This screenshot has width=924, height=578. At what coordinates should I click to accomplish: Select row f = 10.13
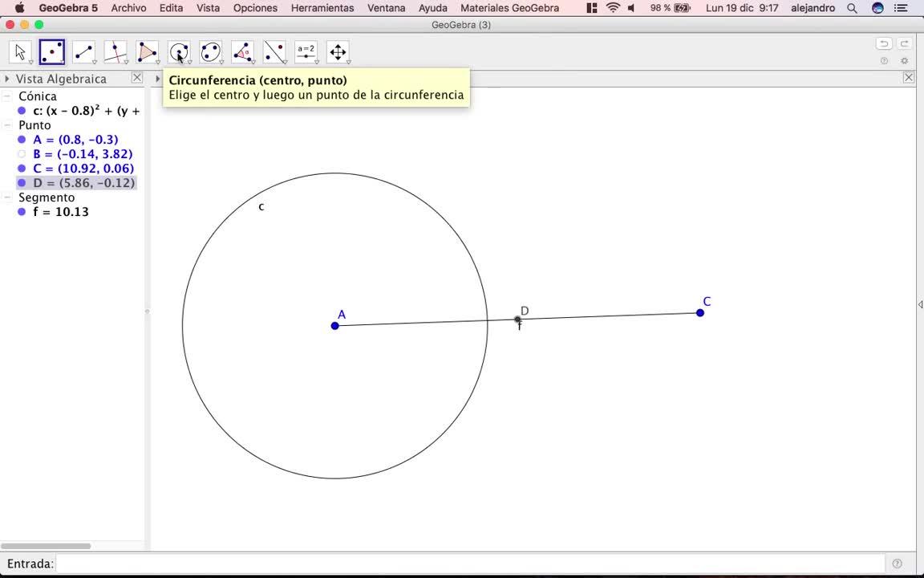click(x=61, y=212)
